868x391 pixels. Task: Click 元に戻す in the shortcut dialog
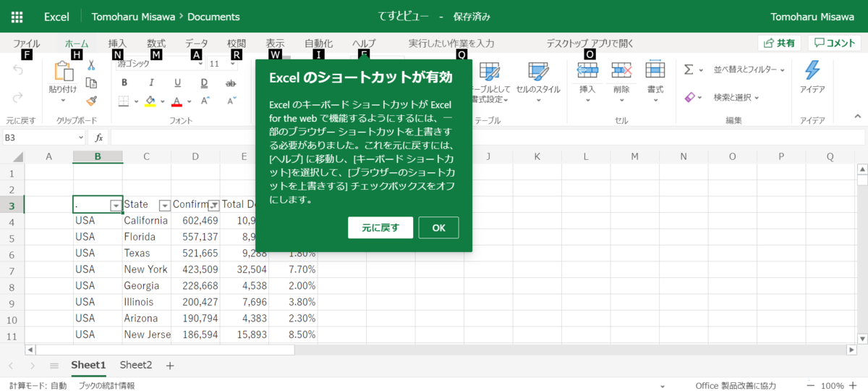coord(380,227)
